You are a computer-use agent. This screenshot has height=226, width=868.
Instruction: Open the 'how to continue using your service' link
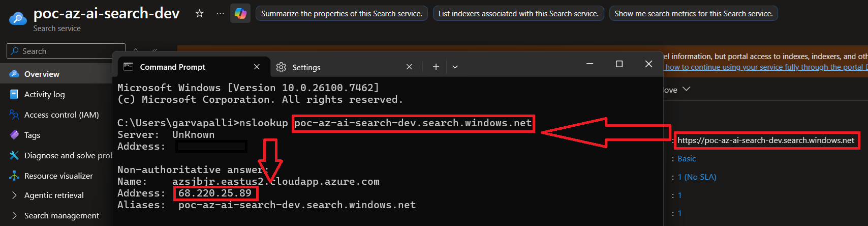[766, 67]
